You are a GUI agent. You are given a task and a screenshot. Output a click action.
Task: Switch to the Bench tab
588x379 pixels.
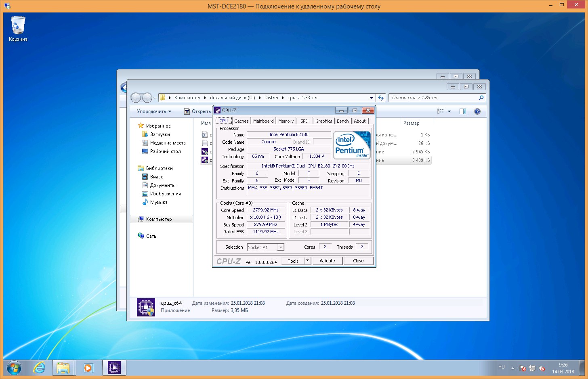342,121
